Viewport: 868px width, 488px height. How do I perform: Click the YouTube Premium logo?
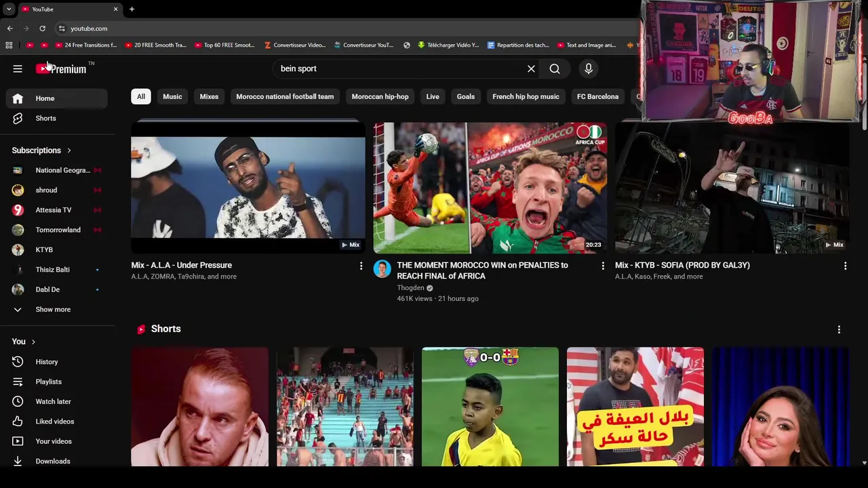click(62, 68)
